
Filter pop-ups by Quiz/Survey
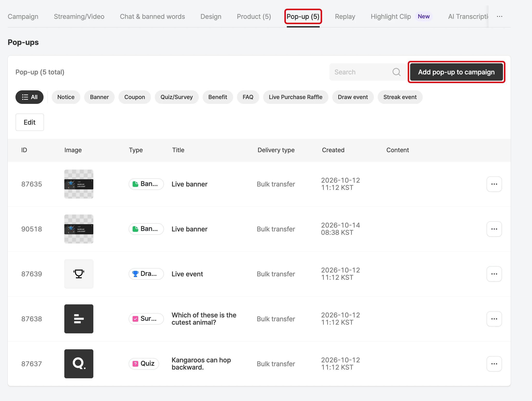click(177, 97)
